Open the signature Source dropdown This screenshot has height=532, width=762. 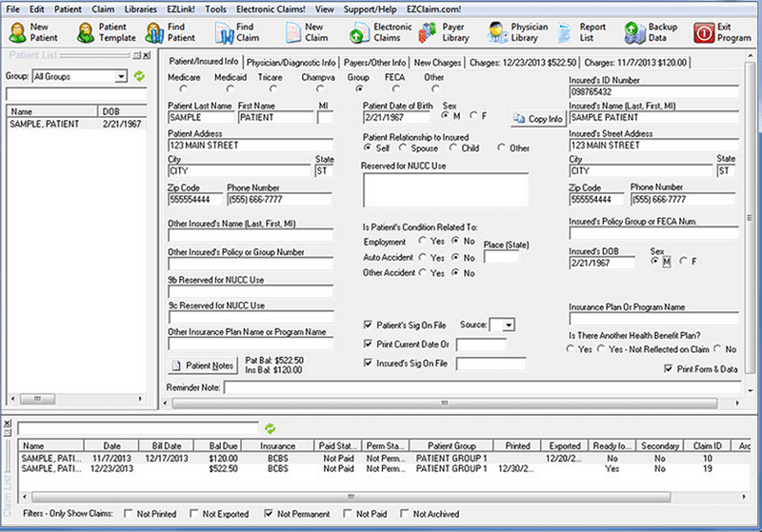pyautogui.click(x=509, y=325)
